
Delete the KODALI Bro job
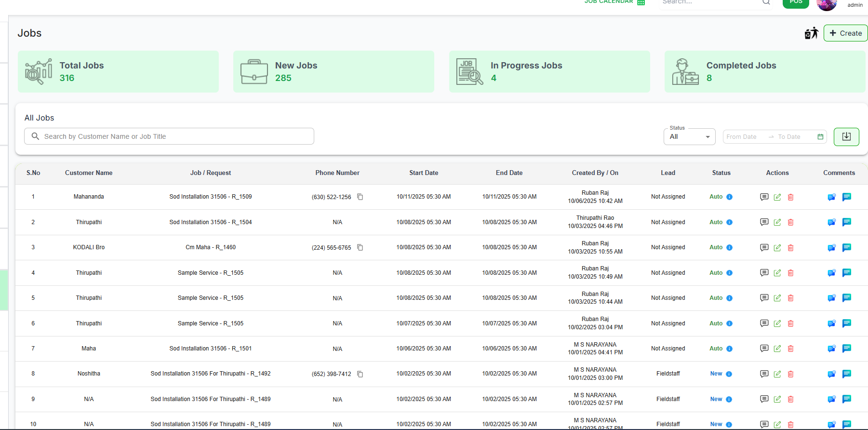coord(790,248)
